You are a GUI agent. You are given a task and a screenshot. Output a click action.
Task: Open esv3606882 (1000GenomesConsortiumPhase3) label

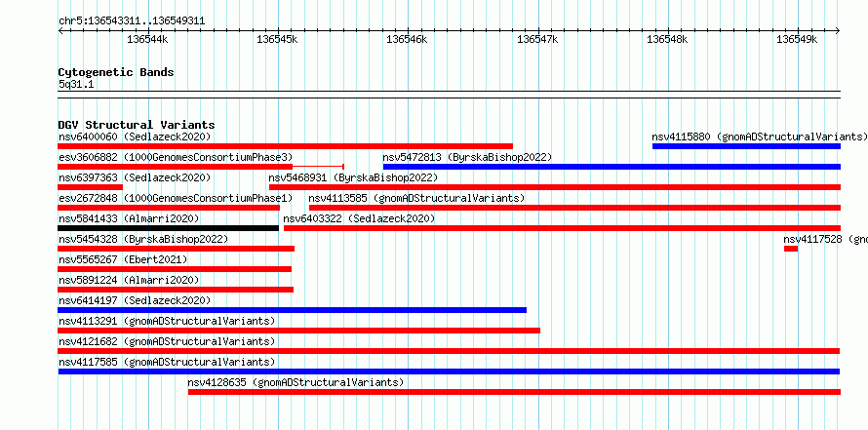[x=176, y=157]
